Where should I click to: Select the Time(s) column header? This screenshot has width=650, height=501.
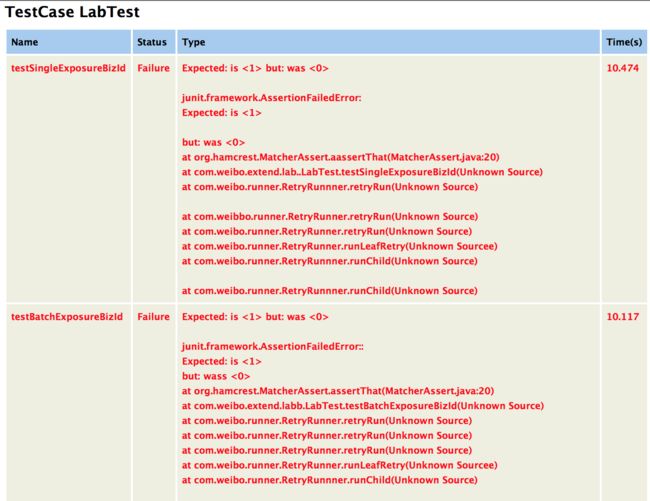pos(624,42)
